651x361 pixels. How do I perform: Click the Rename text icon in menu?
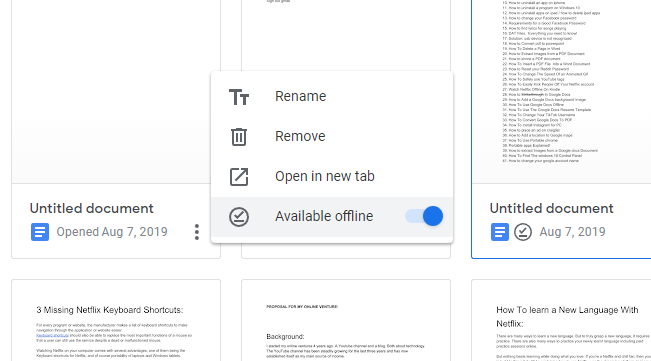click(239, 97)
